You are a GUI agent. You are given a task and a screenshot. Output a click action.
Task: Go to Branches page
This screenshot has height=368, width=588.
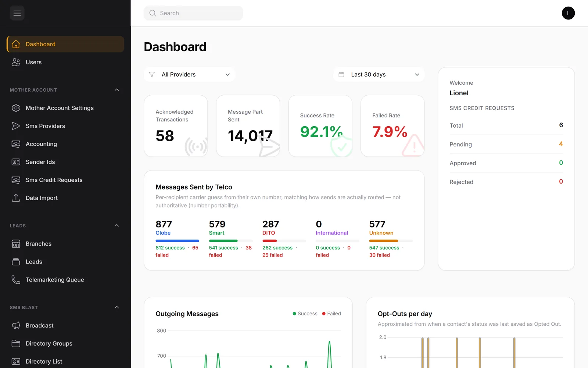[65, 244]
